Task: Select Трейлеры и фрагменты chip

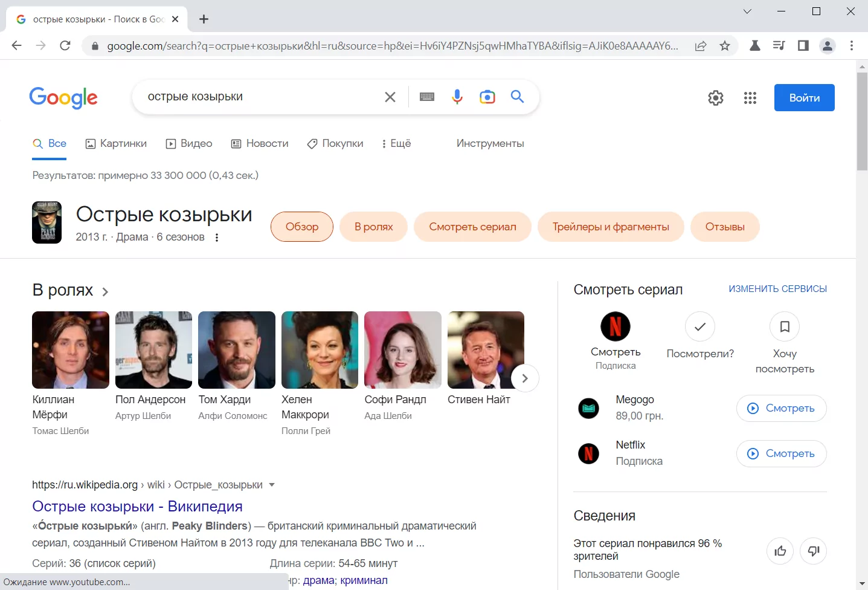Action: (611, 227)
